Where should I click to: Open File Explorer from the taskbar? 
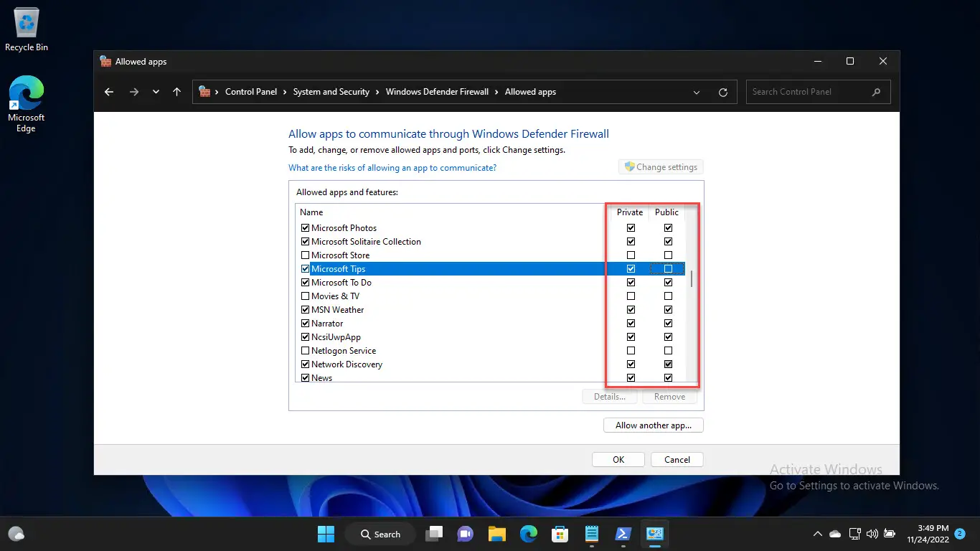point(496,534)
